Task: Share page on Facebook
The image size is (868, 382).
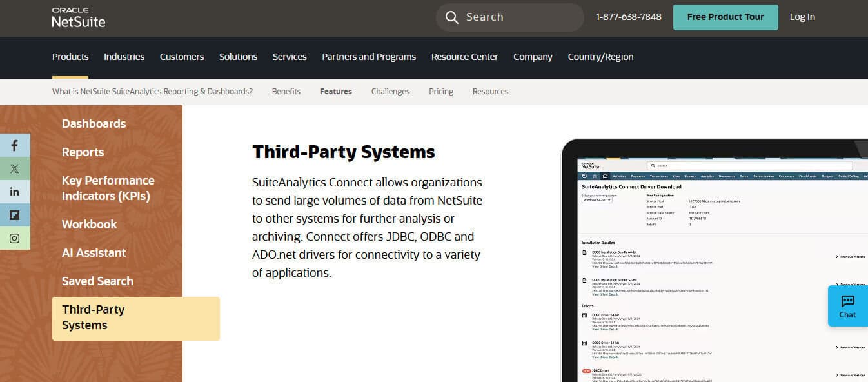Action: 15,145
